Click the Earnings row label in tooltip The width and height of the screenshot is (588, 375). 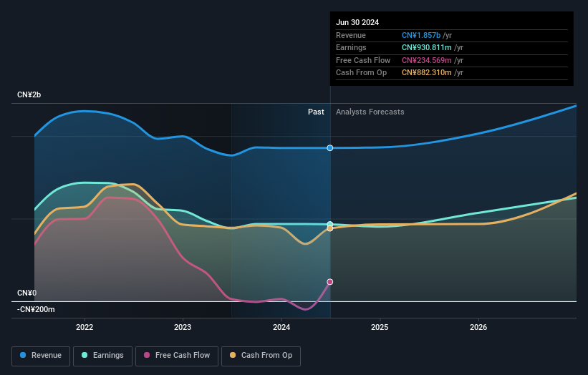click(x=351, y=47)
